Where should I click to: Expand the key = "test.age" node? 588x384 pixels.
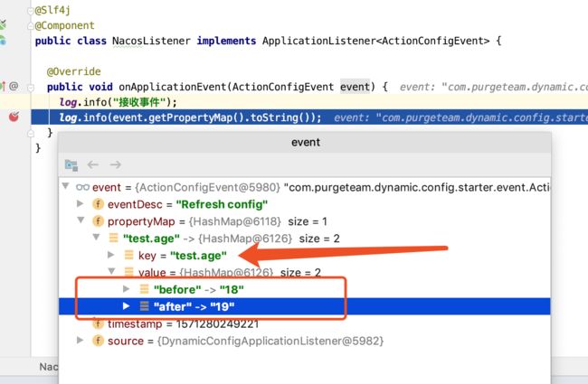(110, 255)
